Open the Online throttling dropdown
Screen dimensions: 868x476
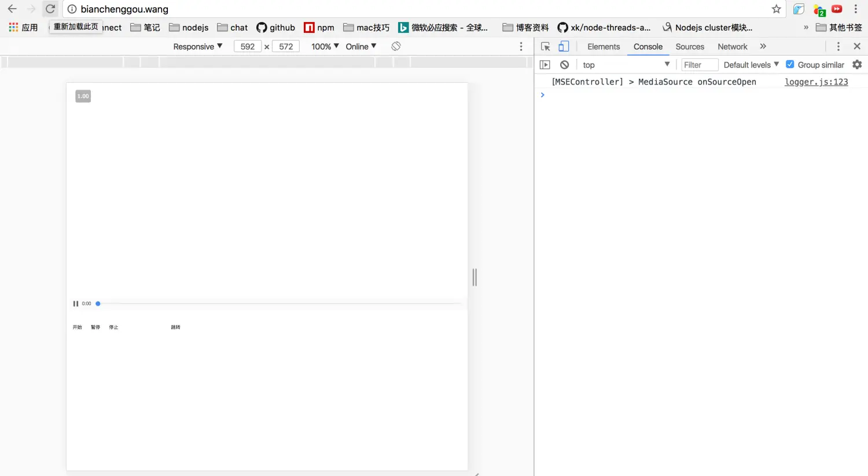point(361,46)
